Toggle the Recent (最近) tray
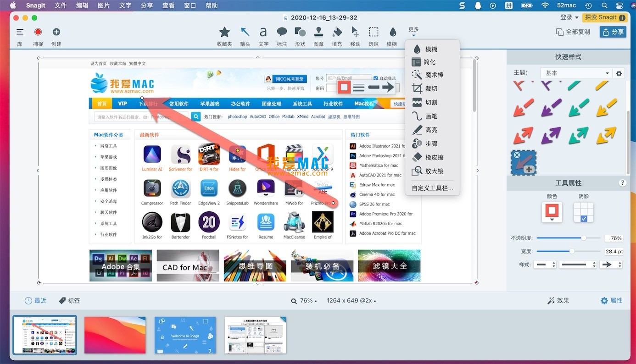636x364 pixels. [35, 301]
